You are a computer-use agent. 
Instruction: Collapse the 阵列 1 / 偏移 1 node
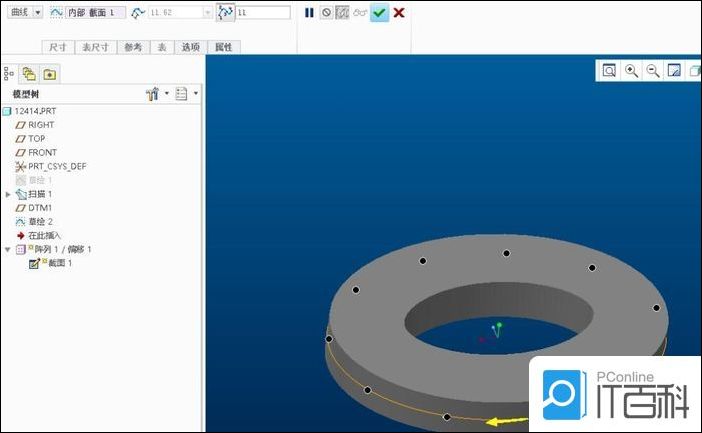pyautogui.click(x=9, y=249)
